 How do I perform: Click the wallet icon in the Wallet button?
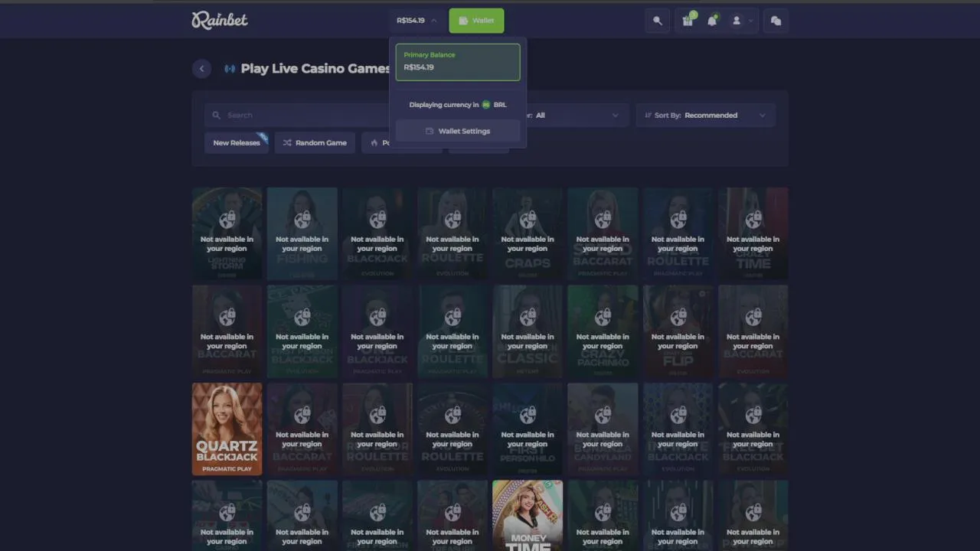click(x=463, y=21)
